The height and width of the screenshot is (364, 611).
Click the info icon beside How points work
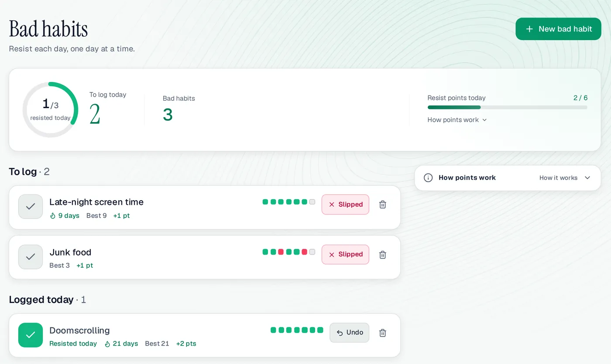coord(428,178)
